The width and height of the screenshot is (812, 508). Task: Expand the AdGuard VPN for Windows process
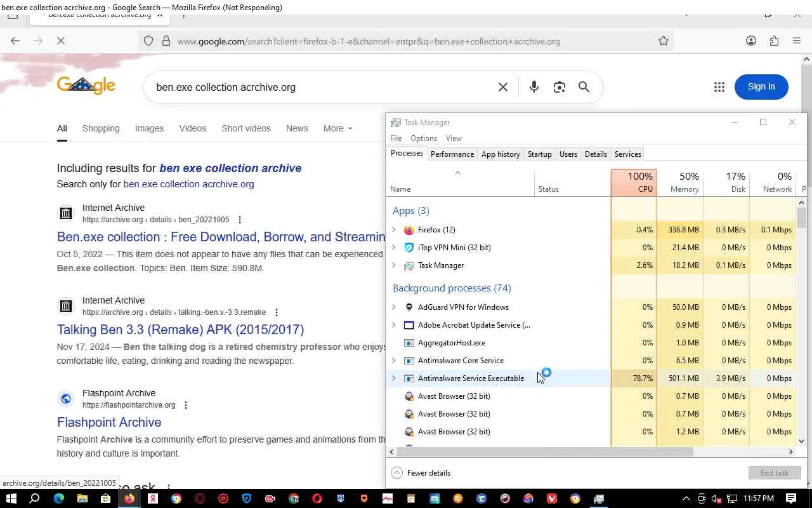coord(394,307)
